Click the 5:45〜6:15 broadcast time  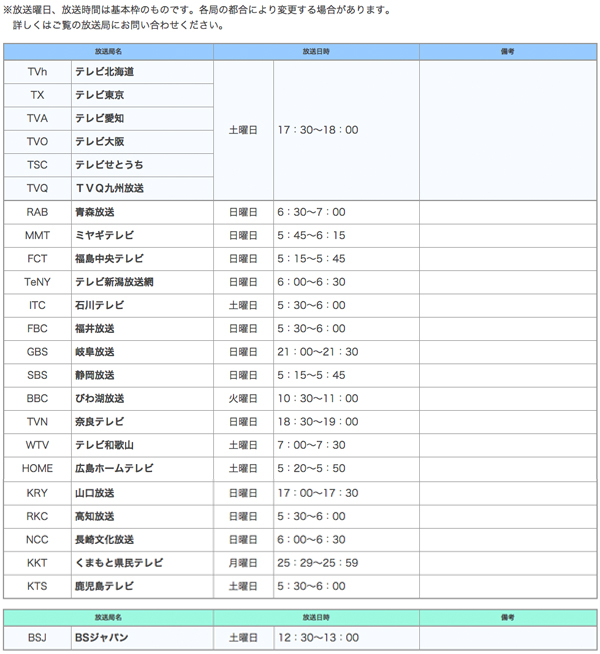311,236
